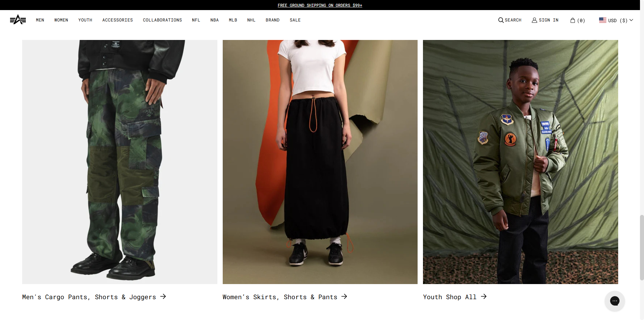
Task: Expand the USD currency selector chevron
Action: click(x=631, y=20)
